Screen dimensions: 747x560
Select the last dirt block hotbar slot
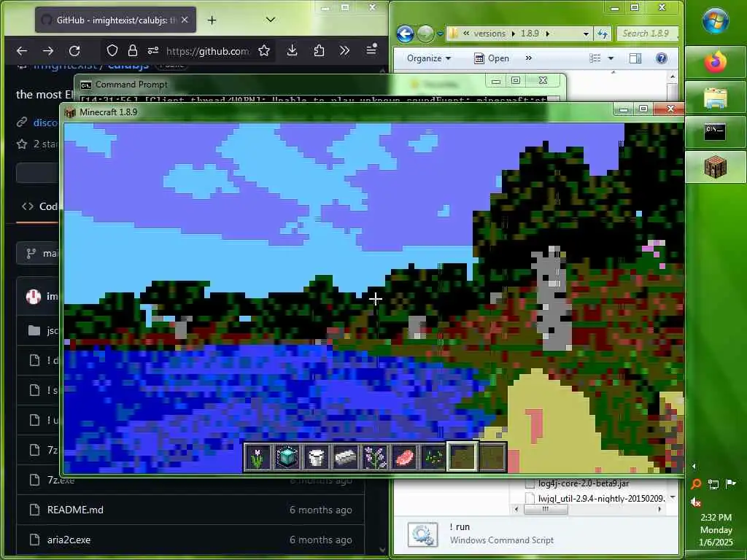point(492,457)
